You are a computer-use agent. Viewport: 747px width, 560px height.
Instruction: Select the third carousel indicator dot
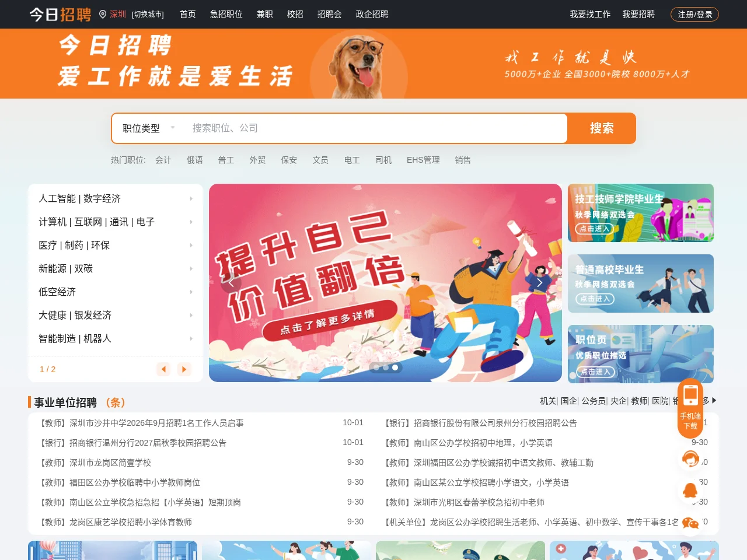395,367
